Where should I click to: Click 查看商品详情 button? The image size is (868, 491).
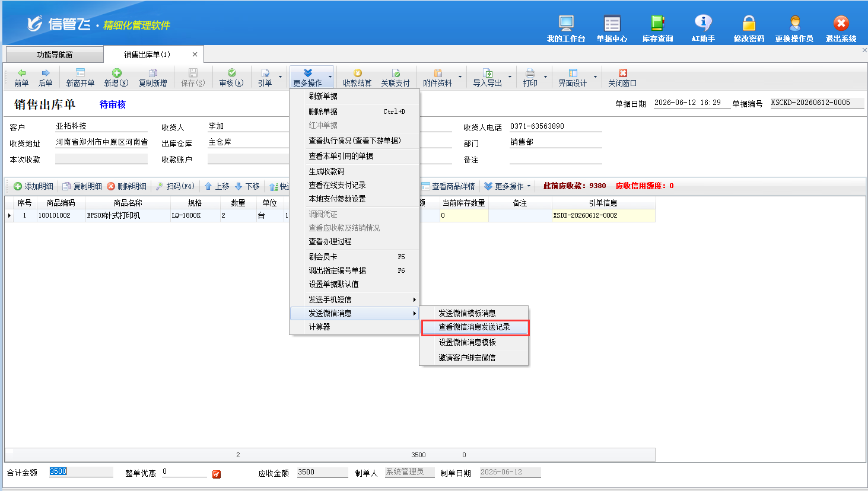(449, 186)
